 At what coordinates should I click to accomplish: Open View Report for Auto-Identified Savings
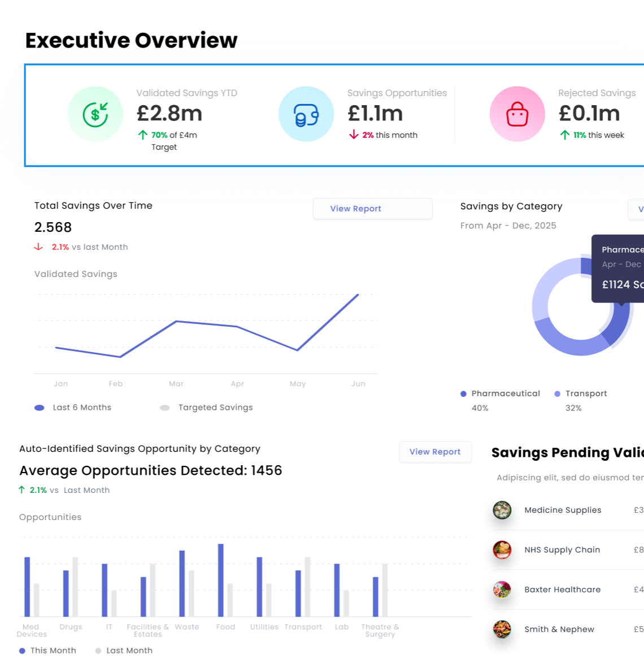point(435,452)
